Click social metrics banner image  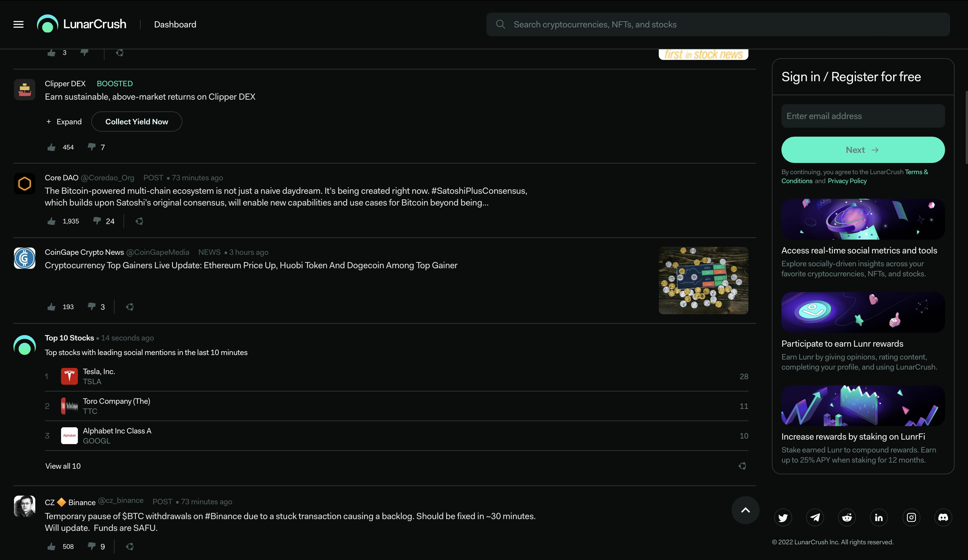pyautogui.click(x=863, y=219)
